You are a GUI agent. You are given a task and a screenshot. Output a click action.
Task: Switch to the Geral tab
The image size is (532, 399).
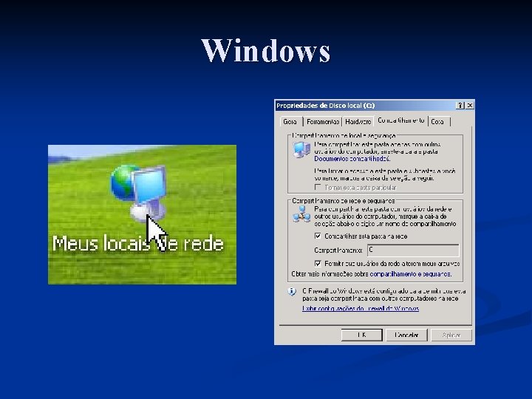[290, 121]
